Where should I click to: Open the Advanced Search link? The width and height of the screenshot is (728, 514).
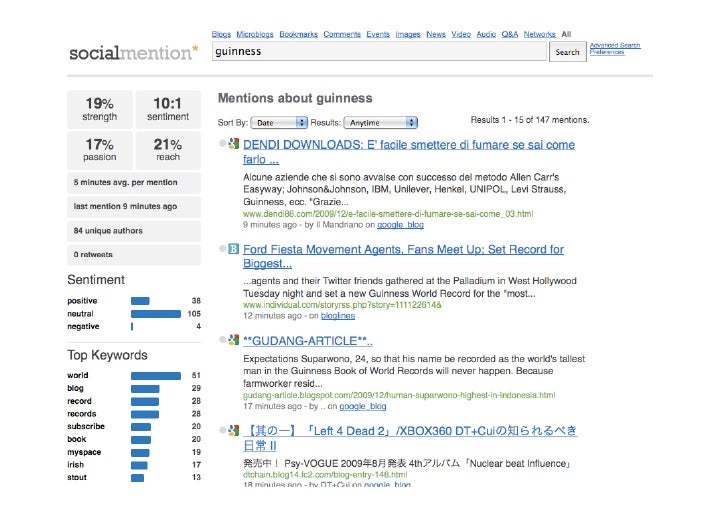coord(615,45)
